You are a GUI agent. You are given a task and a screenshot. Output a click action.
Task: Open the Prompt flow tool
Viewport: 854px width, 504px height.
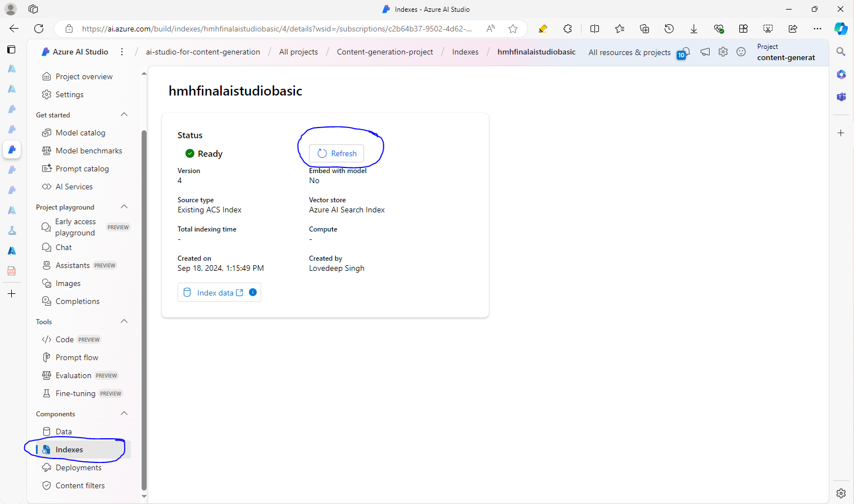click(76, 357)
